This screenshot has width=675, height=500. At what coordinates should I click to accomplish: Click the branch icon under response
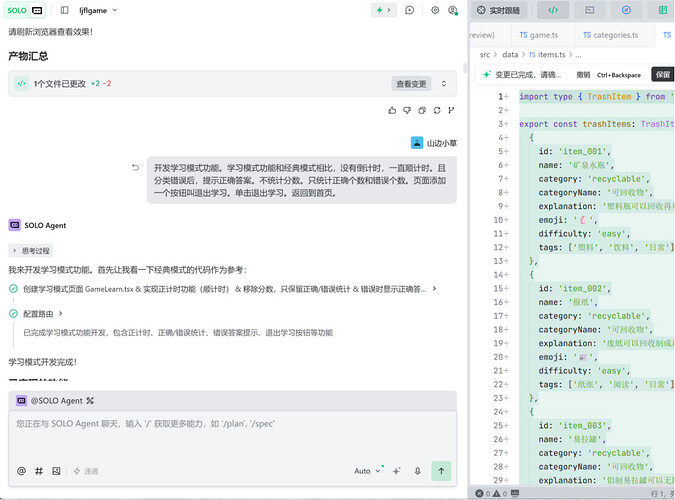click(x=451, y=111)
